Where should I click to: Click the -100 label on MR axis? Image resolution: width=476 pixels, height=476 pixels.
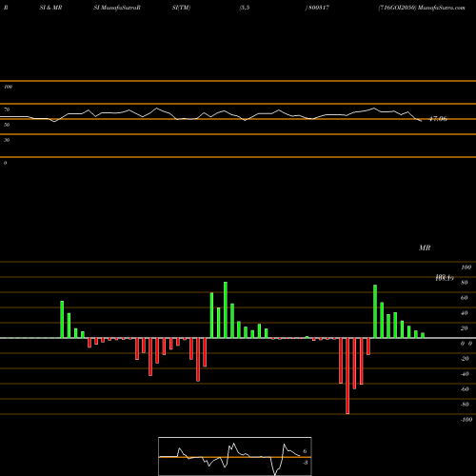[466, 420]
